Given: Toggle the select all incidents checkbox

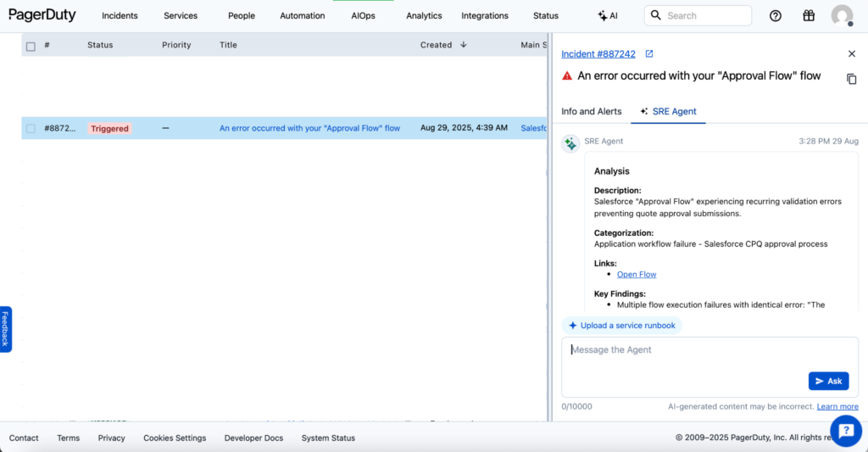Looking at the screenshot, I should coord(31,46).
